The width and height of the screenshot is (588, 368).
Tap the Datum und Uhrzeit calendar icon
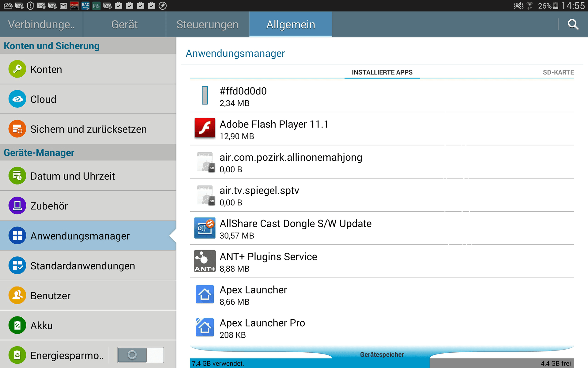(17, 176)
